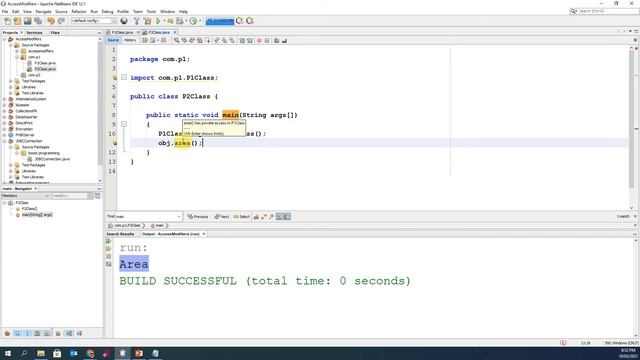640x360 pixels.
Task: Click the globe browser icon in toolbar
Action: pyautogui.click(x=124, y=21)
